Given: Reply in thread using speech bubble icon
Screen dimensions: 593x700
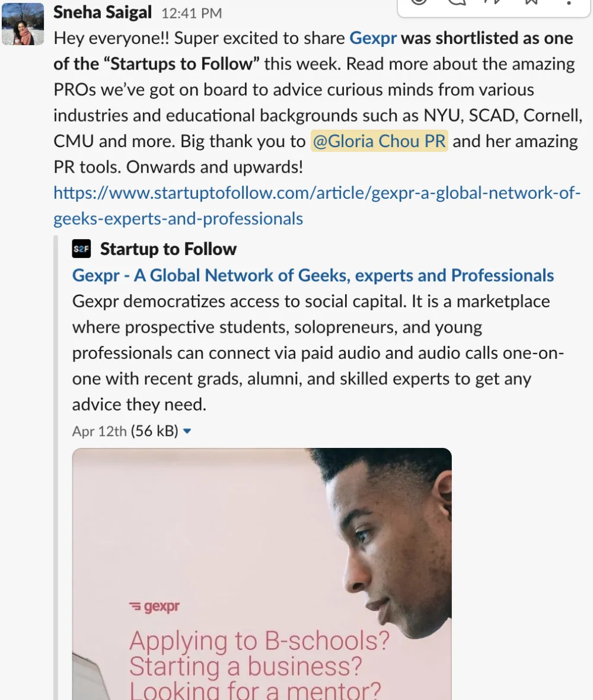Looking at the screenshot, I should (457, 2).
